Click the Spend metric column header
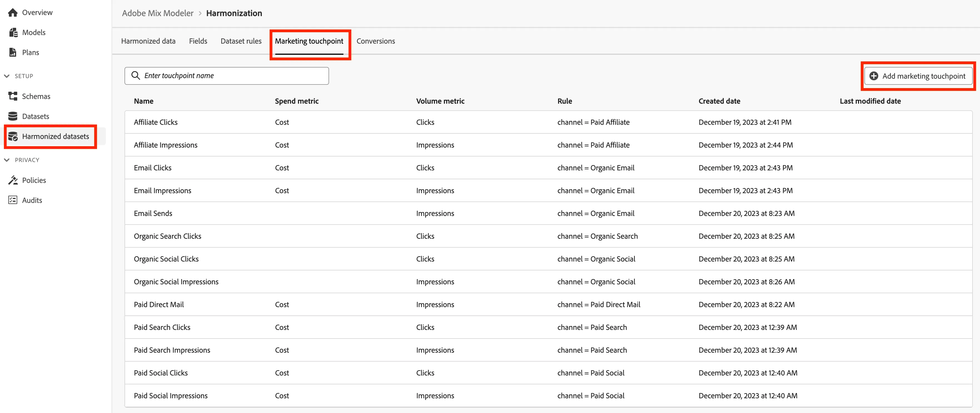This screenshot has width=980, height=413. pos(296,101)
